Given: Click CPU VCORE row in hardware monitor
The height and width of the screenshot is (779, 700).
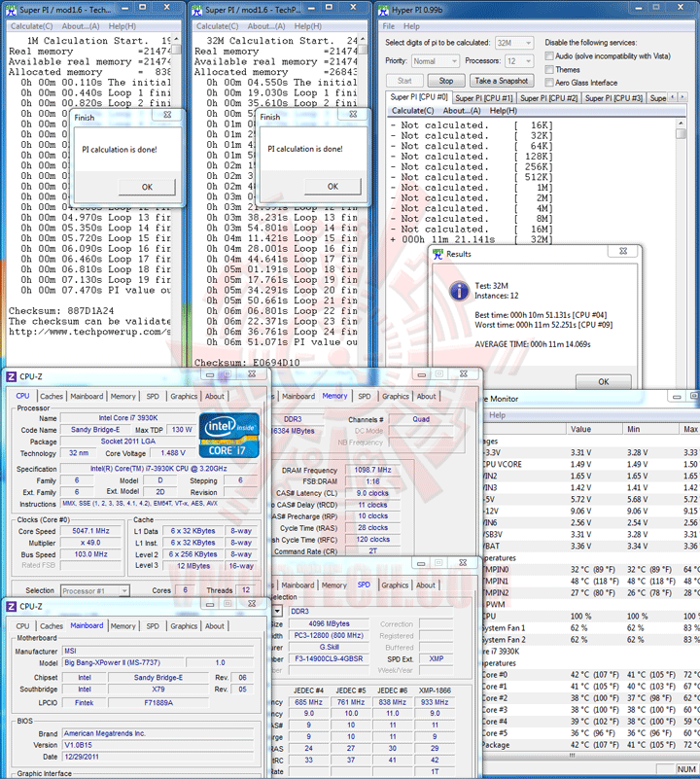Looking at the screenshot, I should pyautogui.click(x=591, y=464).
